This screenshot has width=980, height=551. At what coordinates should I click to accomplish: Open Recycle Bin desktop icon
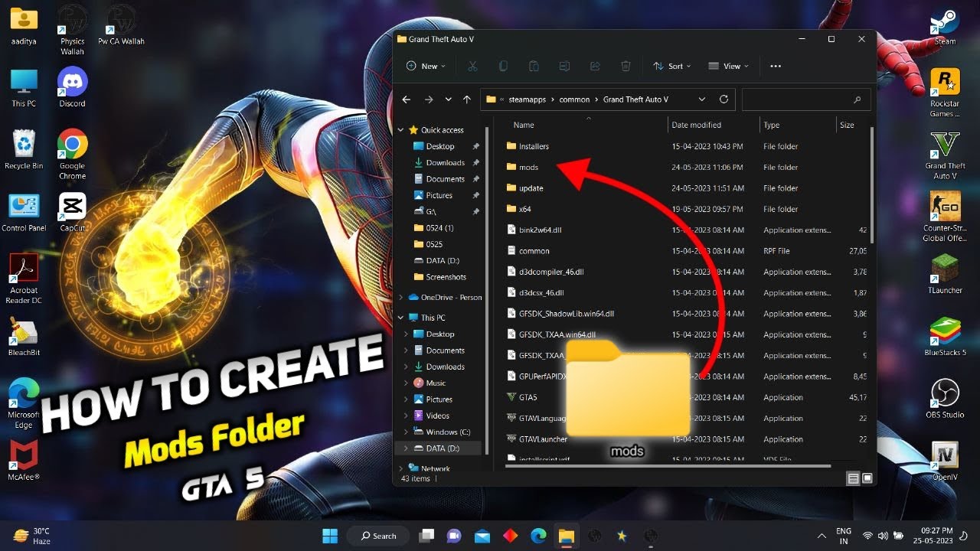[x=24, y=150]
